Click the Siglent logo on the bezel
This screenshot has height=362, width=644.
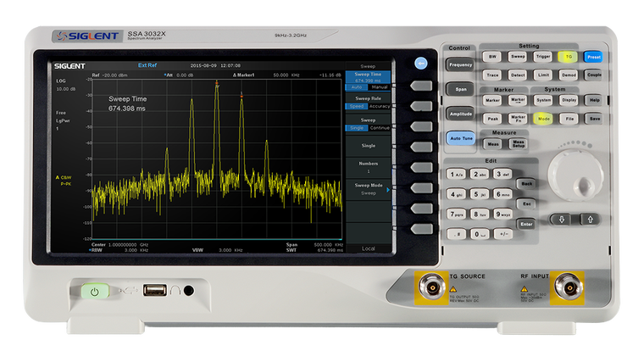point(88,36)
